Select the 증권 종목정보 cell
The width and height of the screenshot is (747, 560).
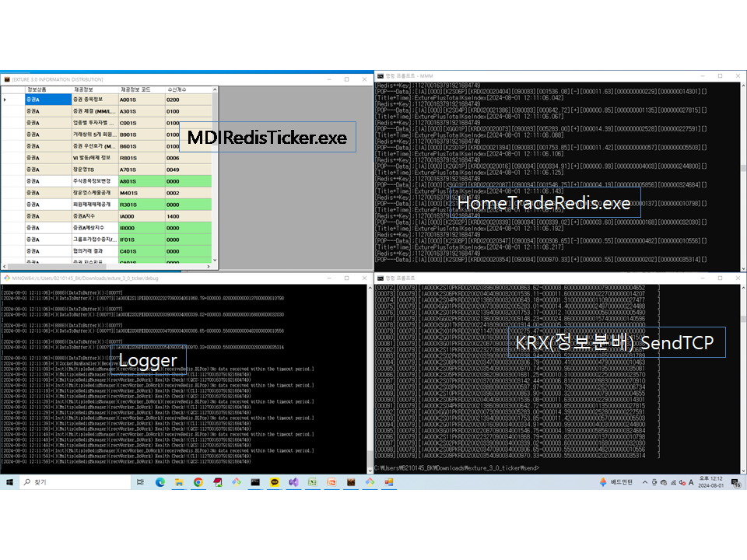[95, 100]
